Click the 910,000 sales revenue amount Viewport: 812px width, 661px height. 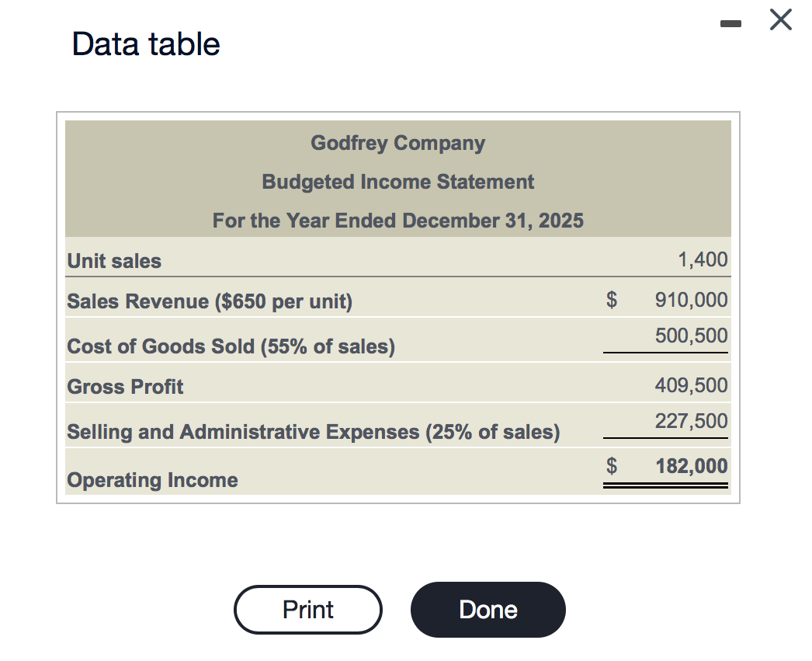(691, 300)
